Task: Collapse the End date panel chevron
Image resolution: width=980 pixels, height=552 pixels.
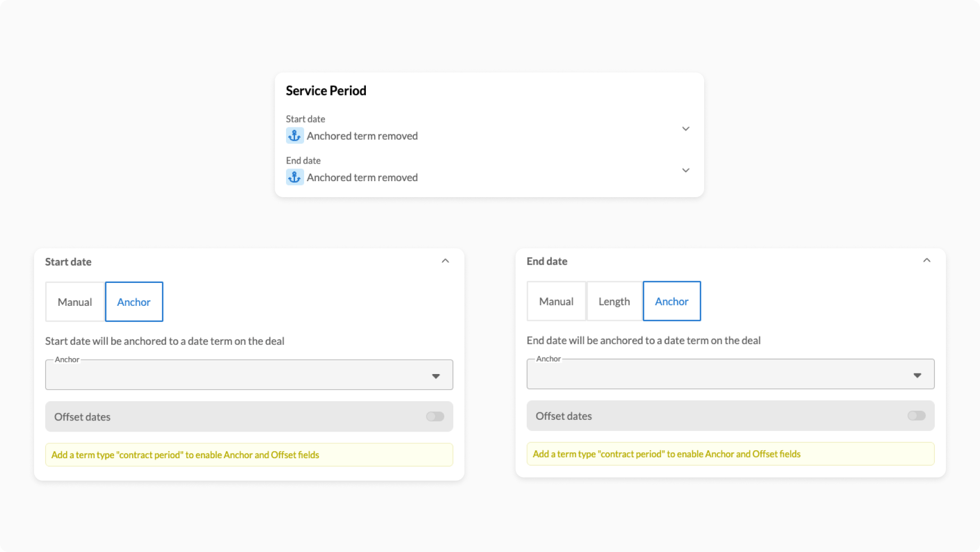Action: (926, 261)
